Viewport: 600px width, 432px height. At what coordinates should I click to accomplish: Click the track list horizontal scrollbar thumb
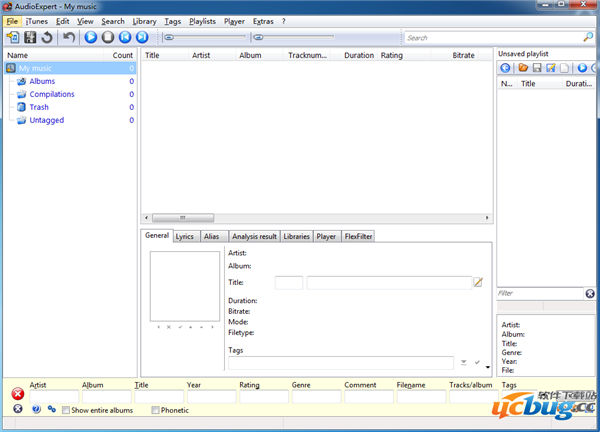[x=183, y=218]
